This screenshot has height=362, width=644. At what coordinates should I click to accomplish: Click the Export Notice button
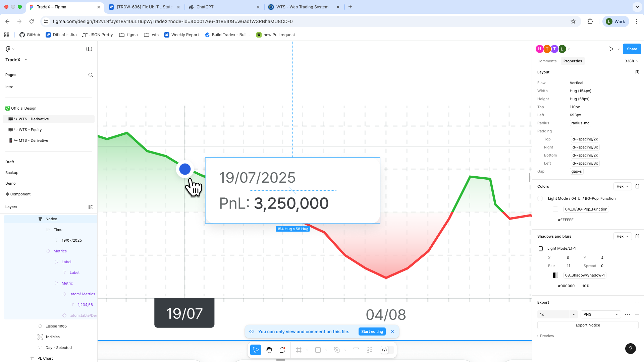(588, 325)
